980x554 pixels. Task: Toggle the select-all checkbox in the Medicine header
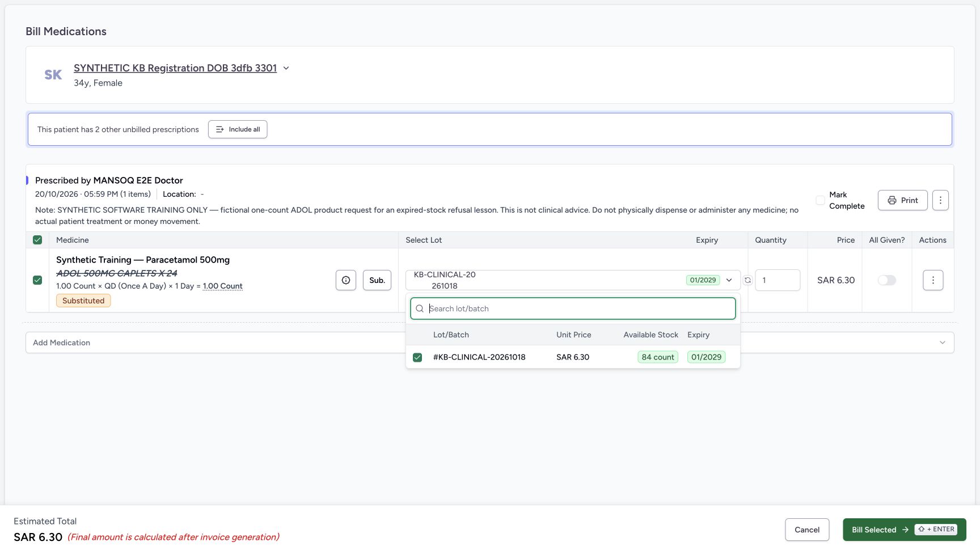click(x=37, y=240)
